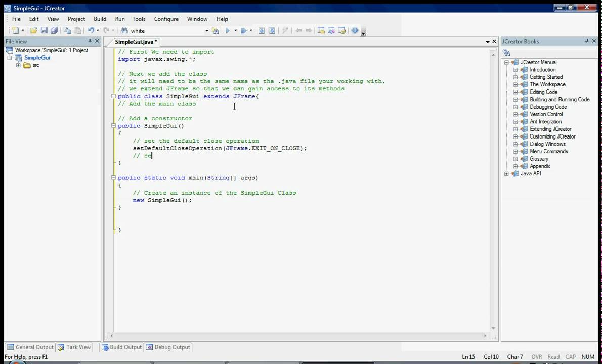Click the Navigate Forward arrow icon
The height and width of the screenshot is (364, 602).
[x=308, y=31]
